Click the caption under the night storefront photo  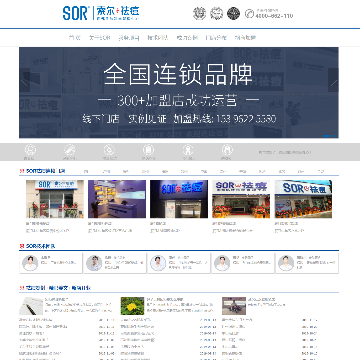(x=158, y=223)
